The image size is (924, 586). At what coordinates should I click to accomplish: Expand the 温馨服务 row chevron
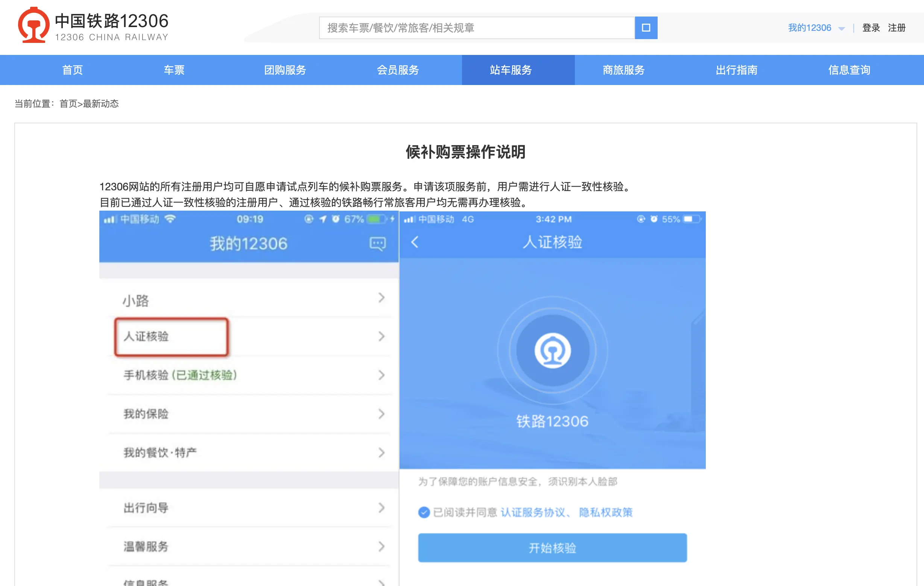[x=381, y=547]
